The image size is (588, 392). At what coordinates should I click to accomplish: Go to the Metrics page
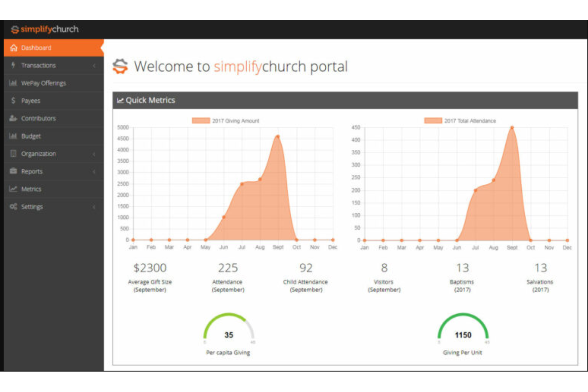click(x=54, y=189)
